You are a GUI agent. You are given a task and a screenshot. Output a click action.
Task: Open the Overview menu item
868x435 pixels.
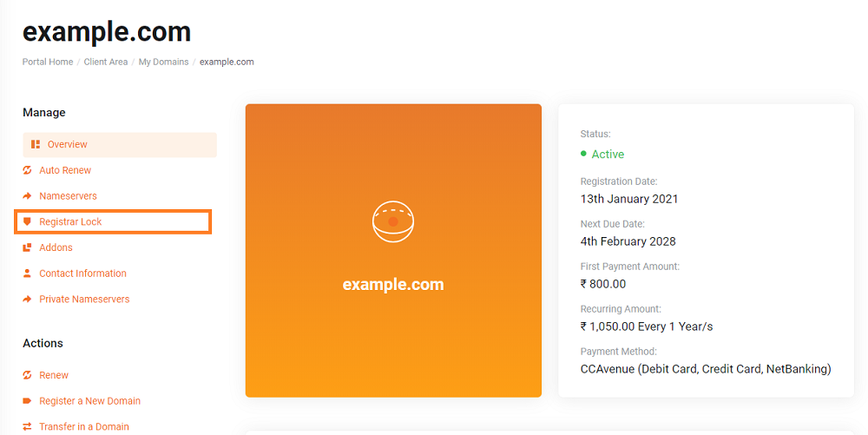point(120,144)
